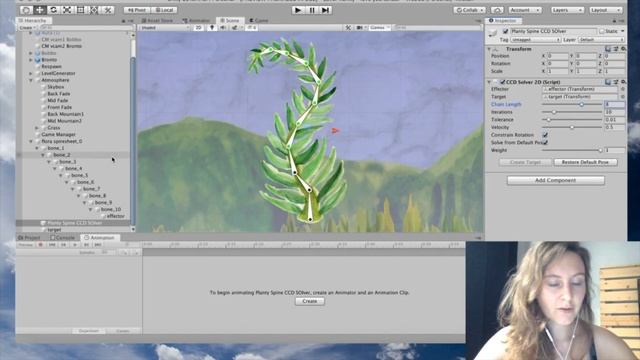The image size is (640, 360).
Task: Switch to the Game tab
Action: [x=259, y=20]
